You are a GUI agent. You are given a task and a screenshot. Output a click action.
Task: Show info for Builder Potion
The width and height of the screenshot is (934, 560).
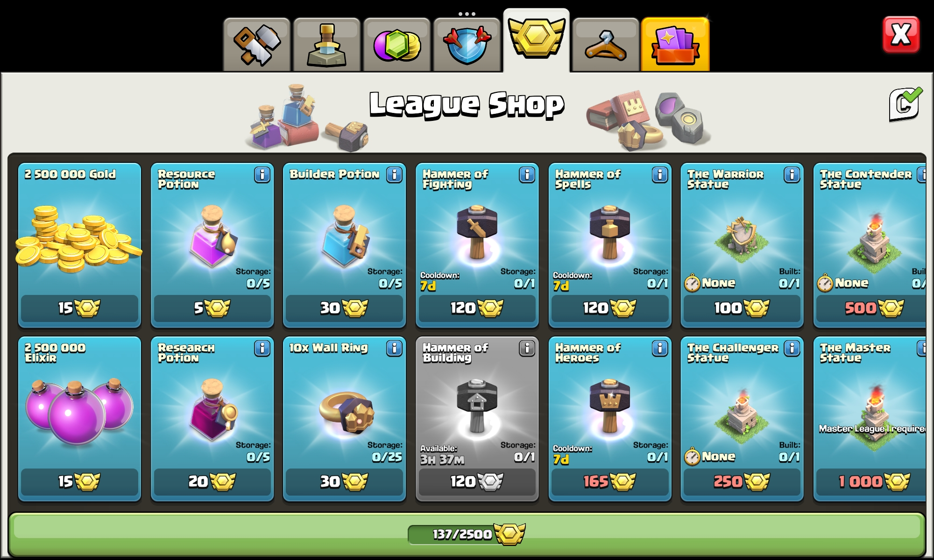394,175
